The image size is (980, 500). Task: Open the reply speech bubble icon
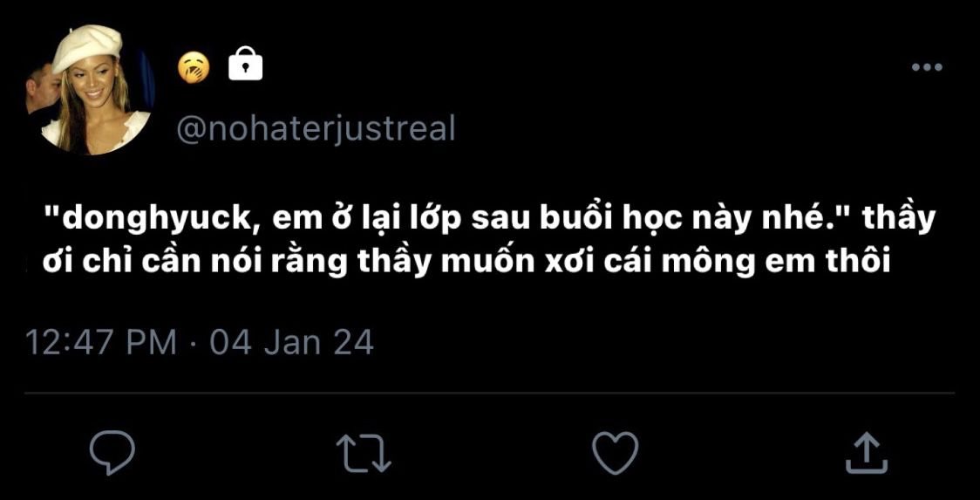coord(112,454)
